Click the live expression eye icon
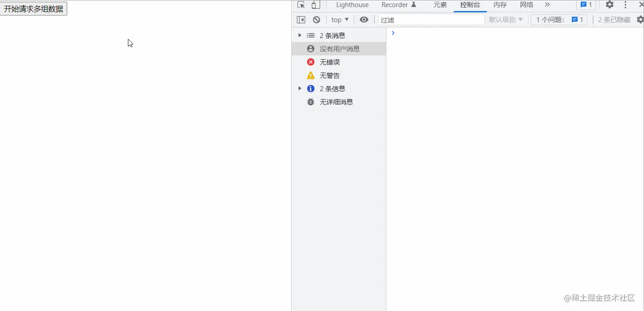The image size is (644, 311). pos(364,19)
